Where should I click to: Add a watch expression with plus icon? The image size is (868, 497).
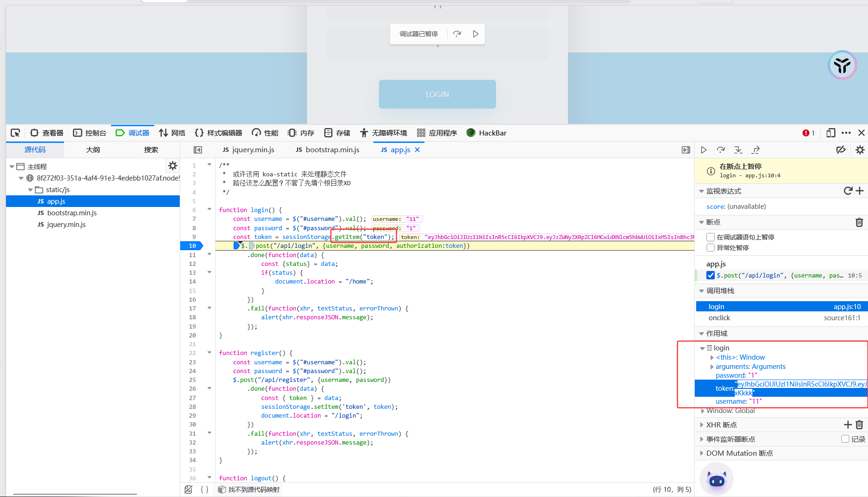(x=860, y=191)
